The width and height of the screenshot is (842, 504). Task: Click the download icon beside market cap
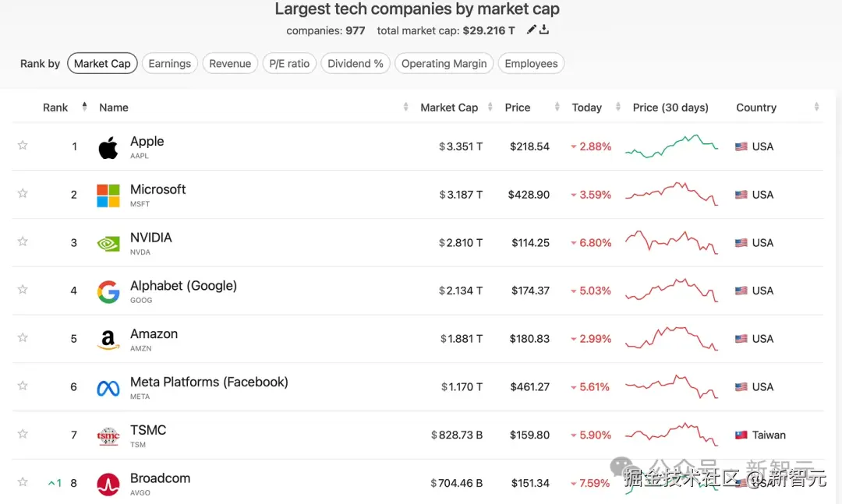point(544,30)
